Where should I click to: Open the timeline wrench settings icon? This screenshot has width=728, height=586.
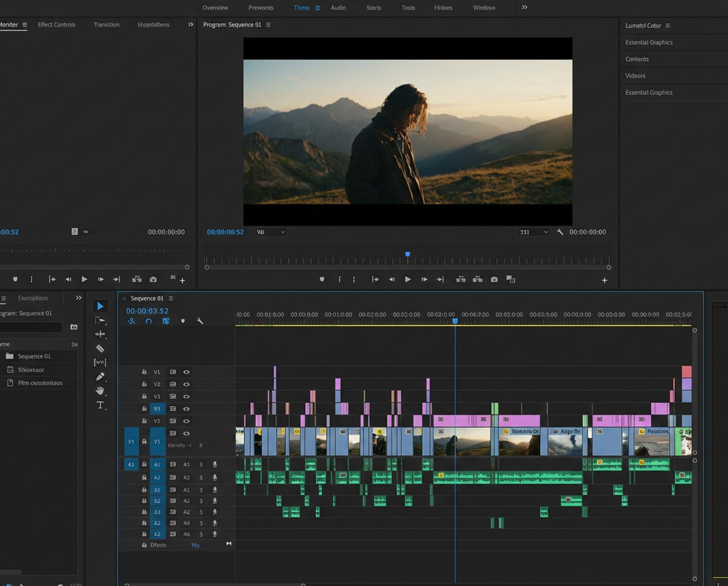200,321
